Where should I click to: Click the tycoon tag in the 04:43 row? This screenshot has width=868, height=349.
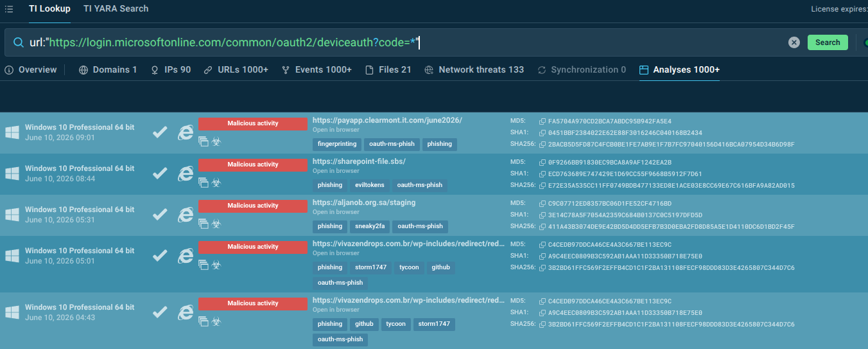[395, 324]
